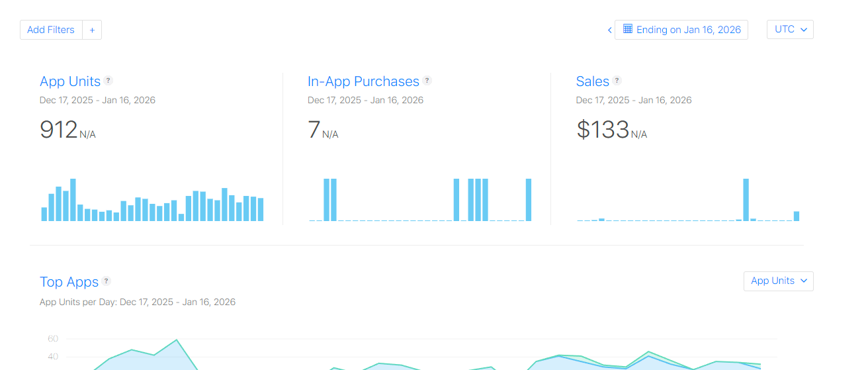868x370 pixels.
Task: Go to previous period with left chevron
Action: [609, 30]
